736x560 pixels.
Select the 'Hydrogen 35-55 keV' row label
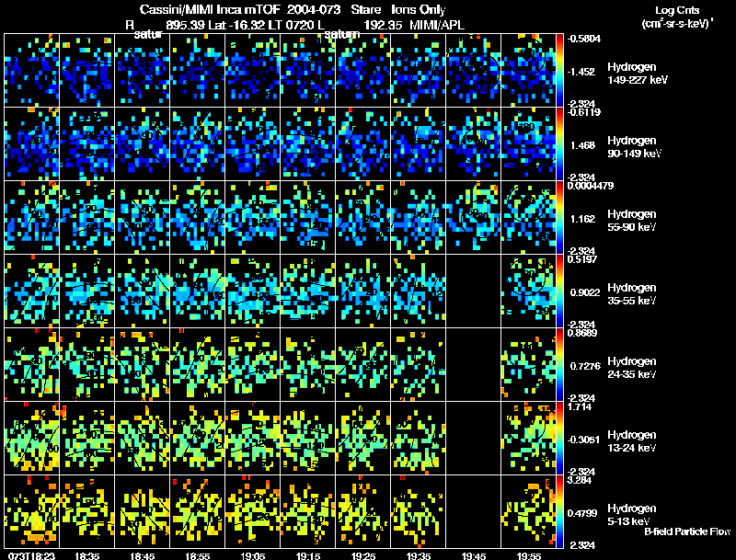[x=632, y=294]
